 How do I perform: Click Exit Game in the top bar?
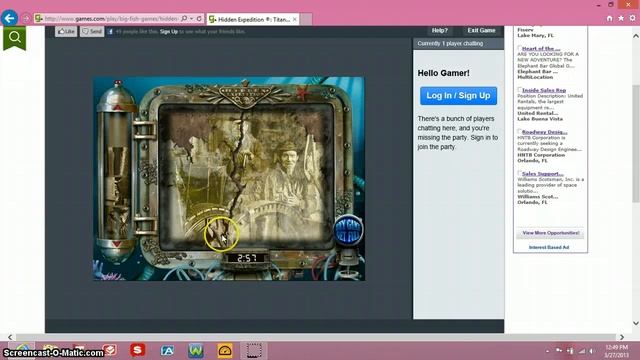(481, 31)
